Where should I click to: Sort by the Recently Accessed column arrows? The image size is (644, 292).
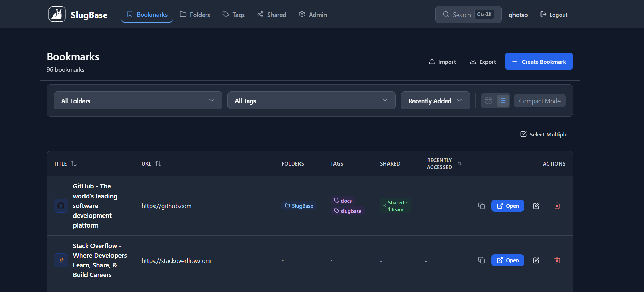pyautogui.click(x=459, y=163)
